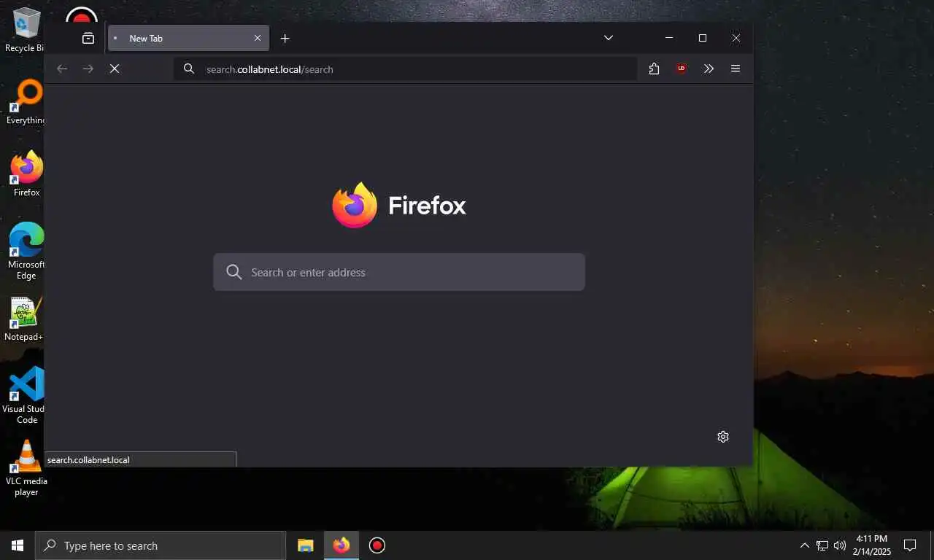Open the Firefox application hamburger menu
Image resolution: width=934 pixels, height=560 pixels.
point(736,69)
